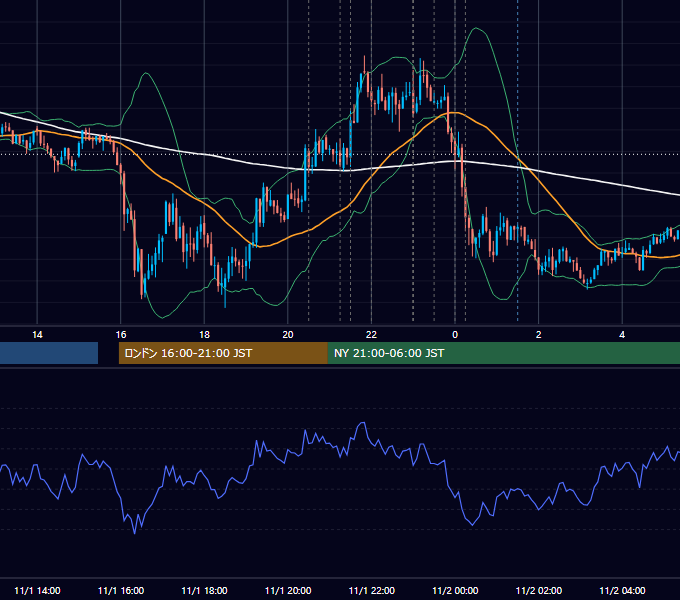Click the 14 hour label on price chart axis
The width and height of the screenshot is (680, 600).
click(37, 335)
